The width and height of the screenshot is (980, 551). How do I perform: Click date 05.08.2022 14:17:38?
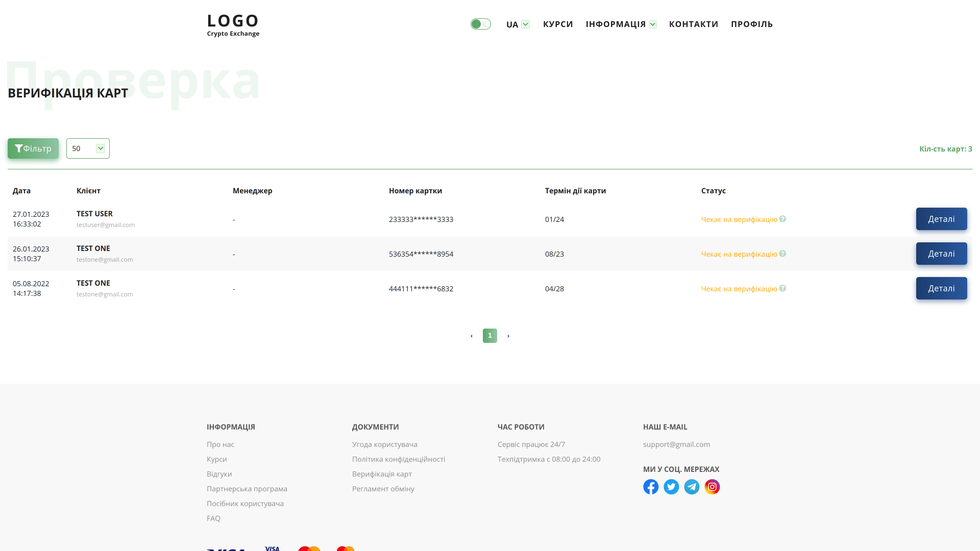click(31, 288)
